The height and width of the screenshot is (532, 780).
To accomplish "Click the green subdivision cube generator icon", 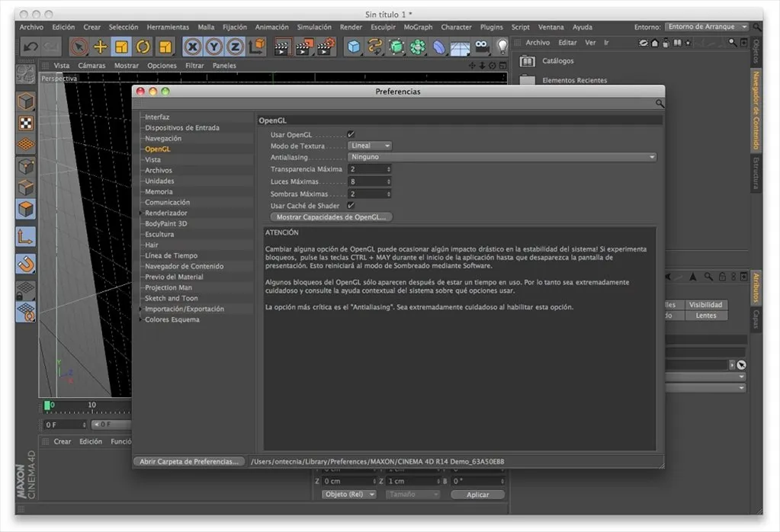I will [396, 46].
